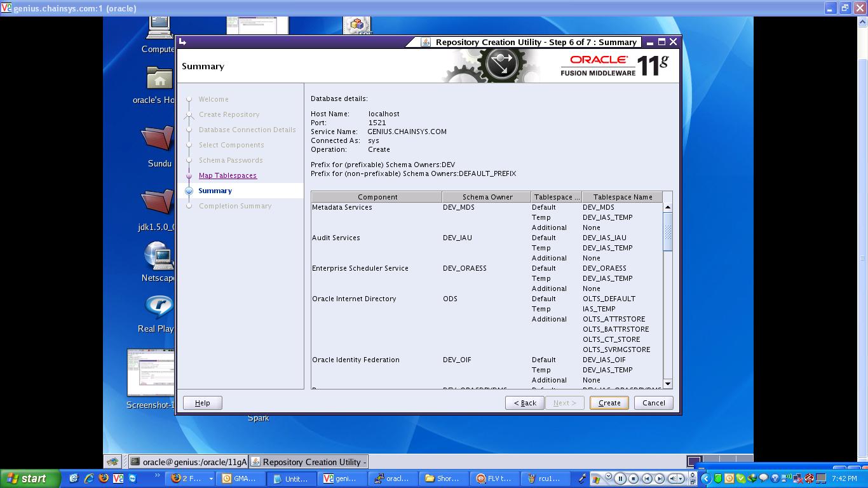The height and width of the screenshot is (488, 868).
Task: Open the green checkmark tray icon
Action: coord(741,478)
